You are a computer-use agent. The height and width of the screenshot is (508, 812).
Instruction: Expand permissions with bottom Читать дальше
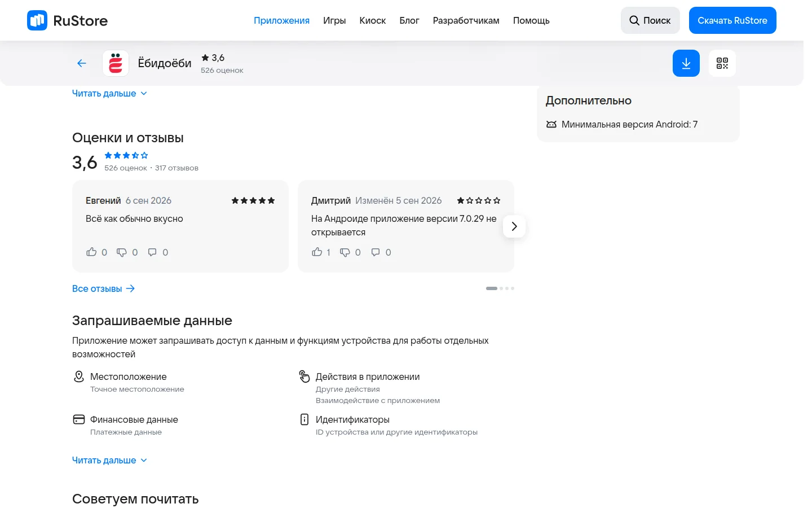click(x=109, y=461)
